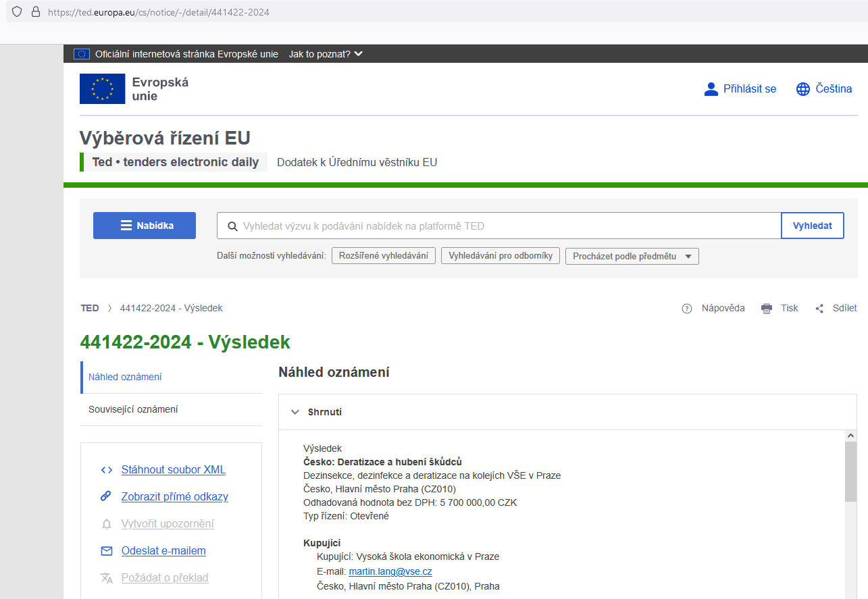Open the Nabídka menu
The height and width of the screenshot is (599, 868).
[145, 226]
